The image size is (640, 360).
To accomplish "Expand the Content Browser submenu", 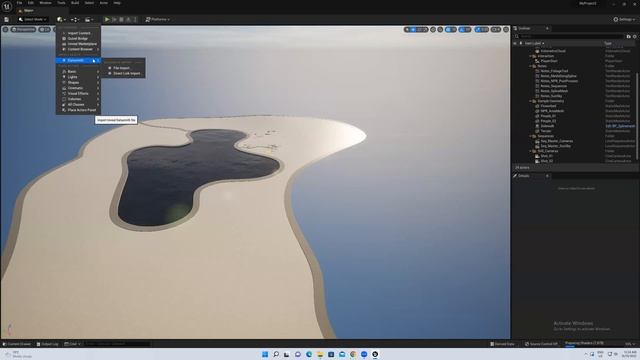I will pyautogui.click(x=78, y=49).
